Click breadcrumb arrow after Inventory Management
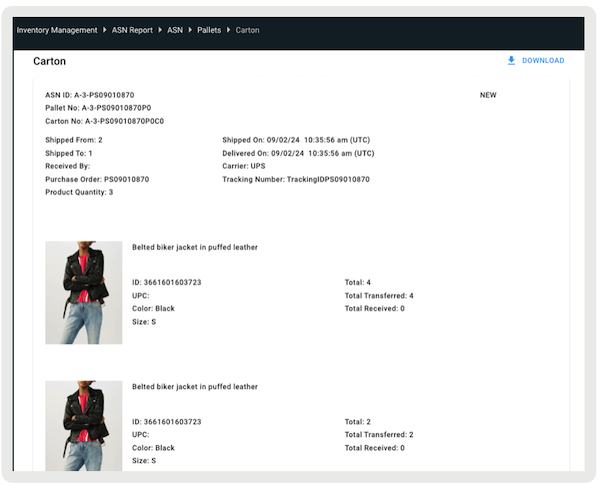Screen dimensions: 600x488 [x=104, y=30]
